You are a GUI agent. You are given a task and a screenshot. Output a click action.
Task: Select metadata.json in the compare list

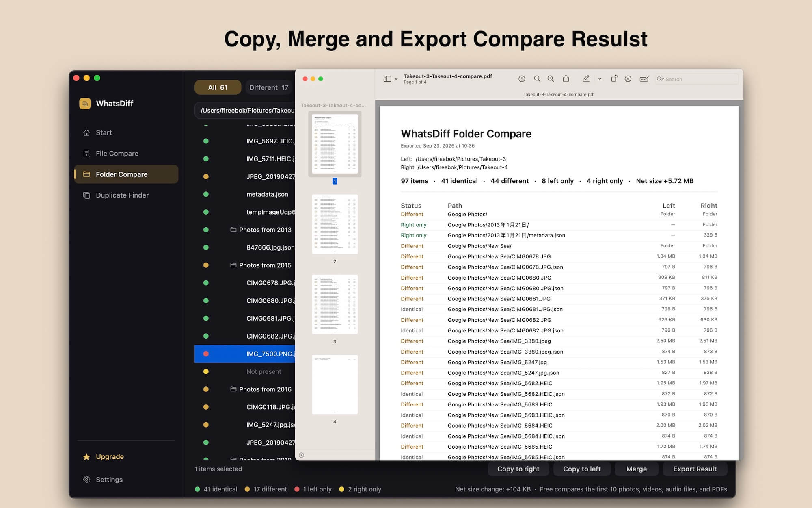pyautogui.click(x=245, y=194)
